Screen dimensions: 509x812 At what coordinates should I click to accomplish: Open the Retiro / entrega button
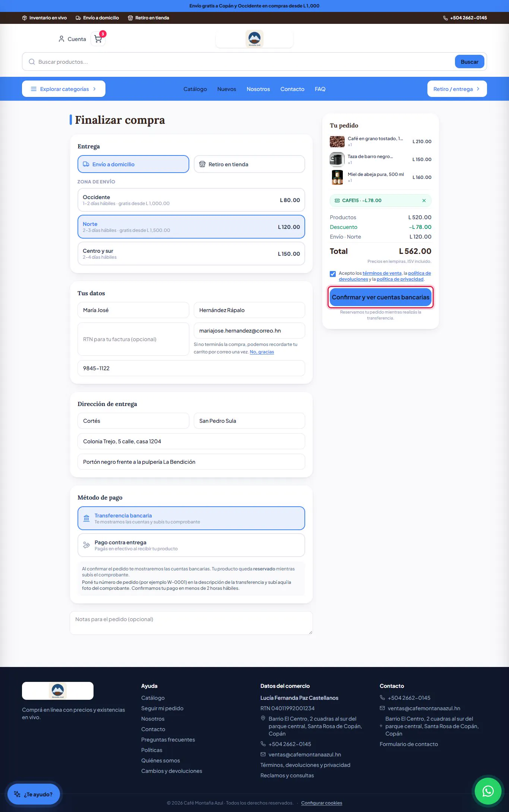click(457, 89)
